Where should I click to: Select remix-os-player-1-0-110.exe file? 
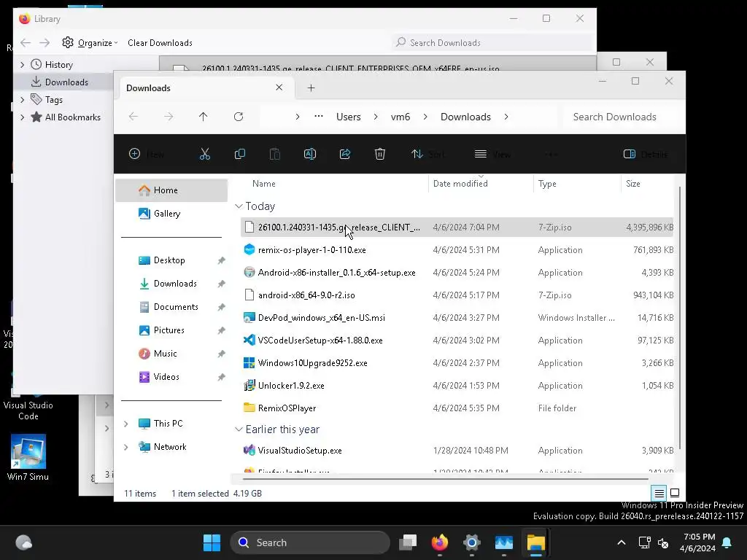(x=457, y=250)
